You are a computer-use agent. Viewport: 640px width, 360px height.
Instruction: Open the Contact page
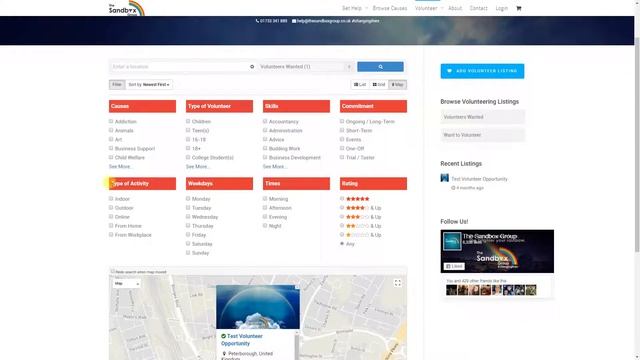(x=478, y=8)
